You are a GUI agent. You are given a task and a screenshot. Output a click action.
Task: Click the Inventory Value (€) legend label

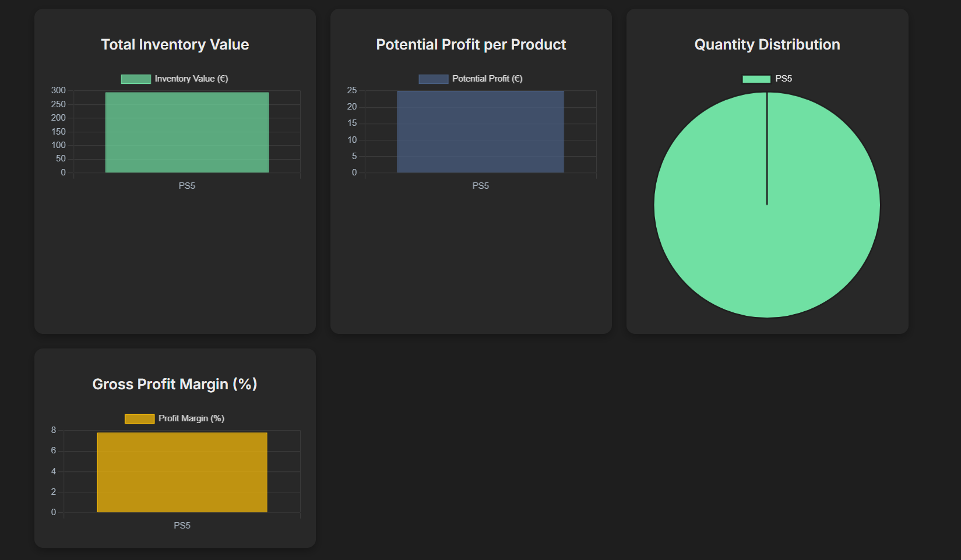click(x=191, y=79)
